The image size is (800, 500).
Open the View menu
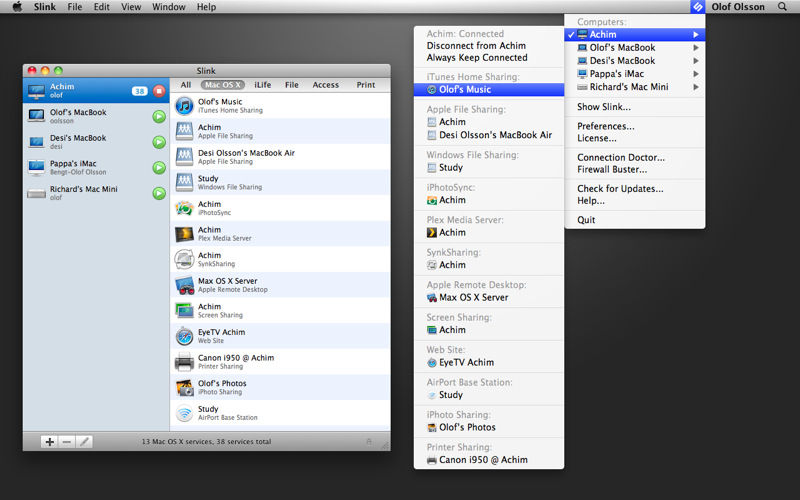[x=131, y=7]
